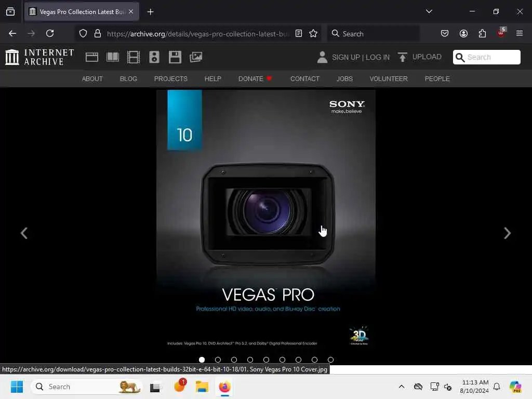Expand the list all tabs chevron
The width and height of the screenshot is (532, 399).
click(429, 11)
